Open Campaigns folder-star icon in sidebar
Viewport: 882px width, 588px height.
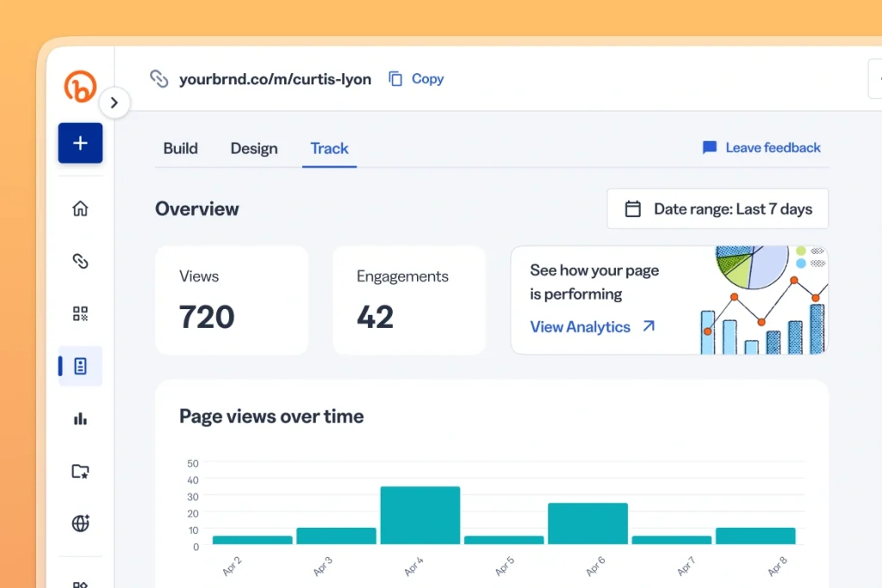(x=80, y=471)
